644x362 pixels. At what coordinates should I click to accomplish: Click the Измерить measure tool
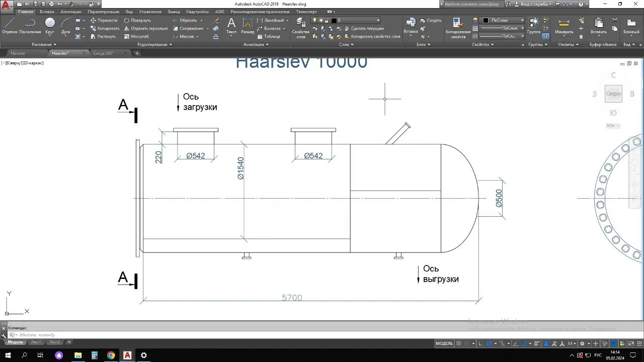[564, 26]
